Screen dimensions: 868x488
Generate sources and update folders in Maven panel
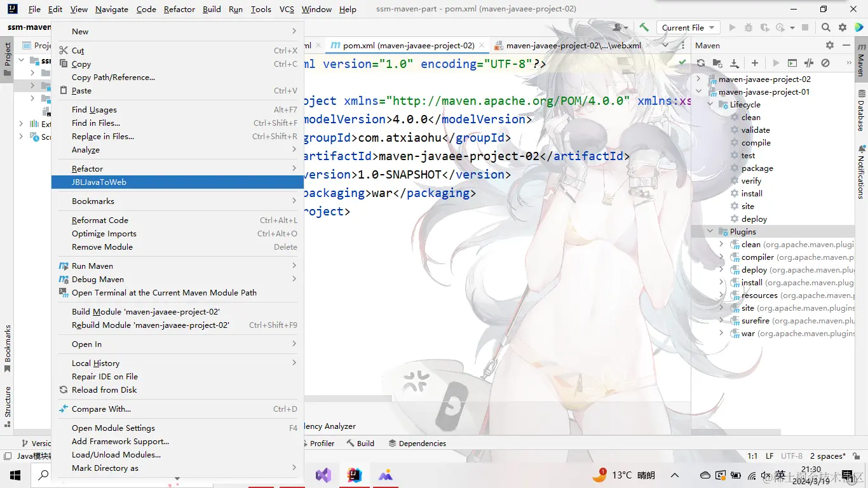click(x=717, y=63)
